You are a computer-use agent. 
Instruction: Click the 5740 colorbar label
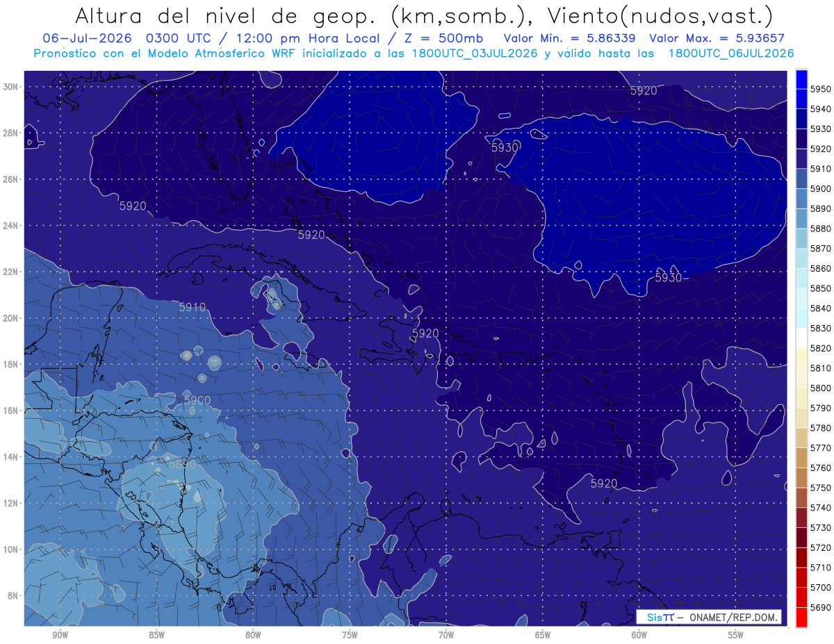coord(820,508)
